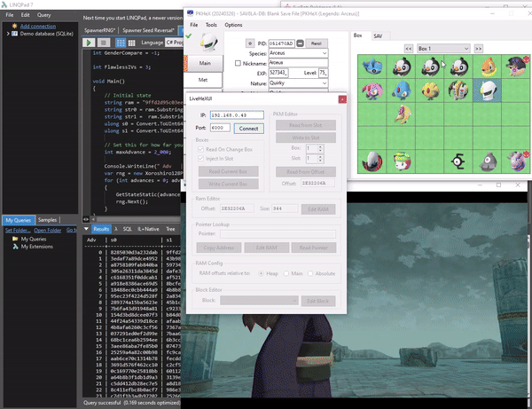
Task: Select the Mesprit sprite in Box 1
Action: 372,91
